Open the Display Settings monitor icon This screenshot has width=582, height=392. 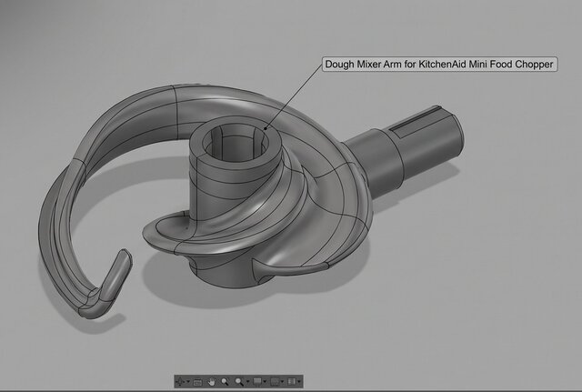pos(257,382)
